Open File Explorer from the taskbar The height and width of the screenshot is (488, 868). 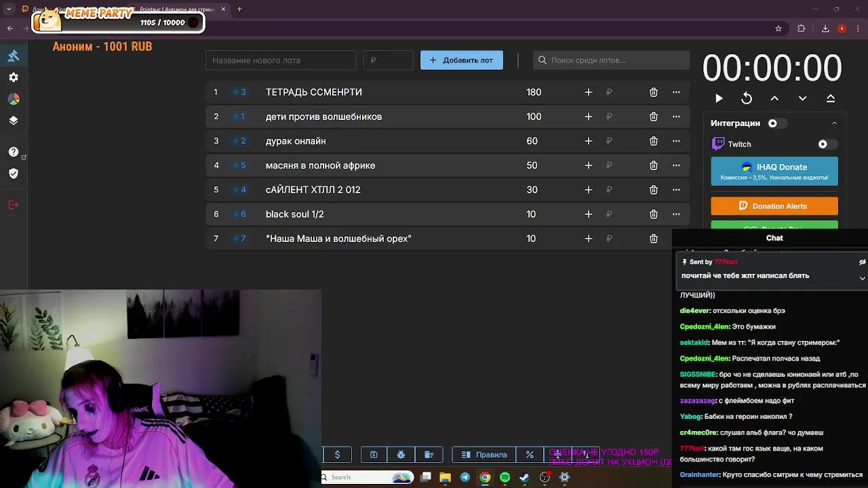click(x=445, y=478)
